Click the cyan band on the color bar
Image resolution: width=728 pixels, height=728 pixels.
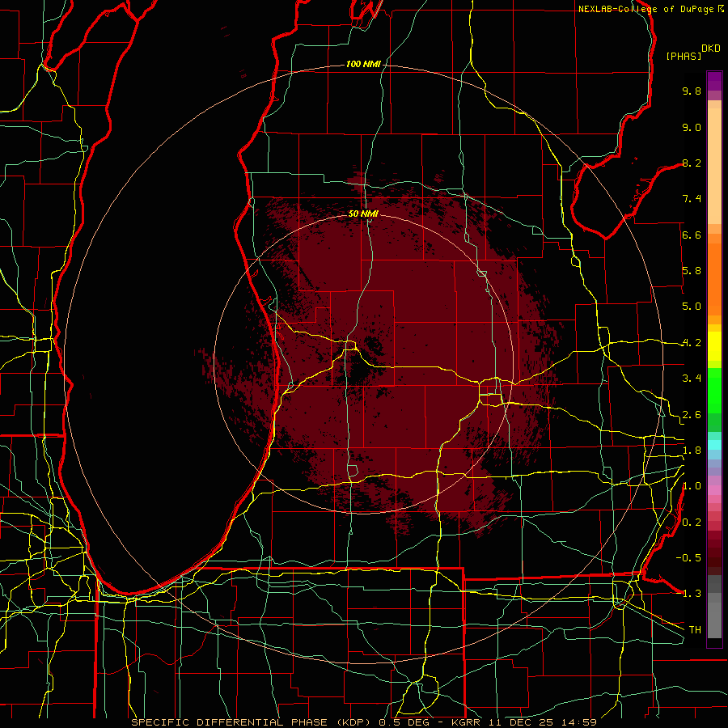(x=714, y=445)
